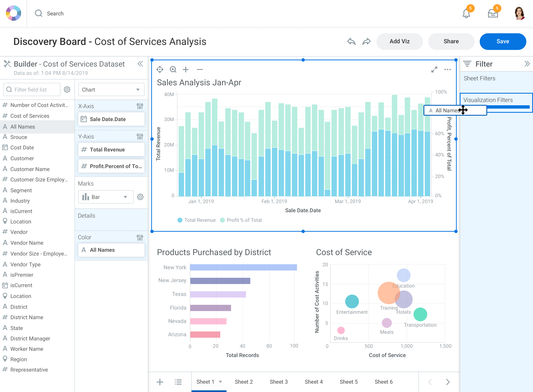Viewport: 533px width, 392px height.
Task: Click the Add Viz button
Action: [400, 41]
